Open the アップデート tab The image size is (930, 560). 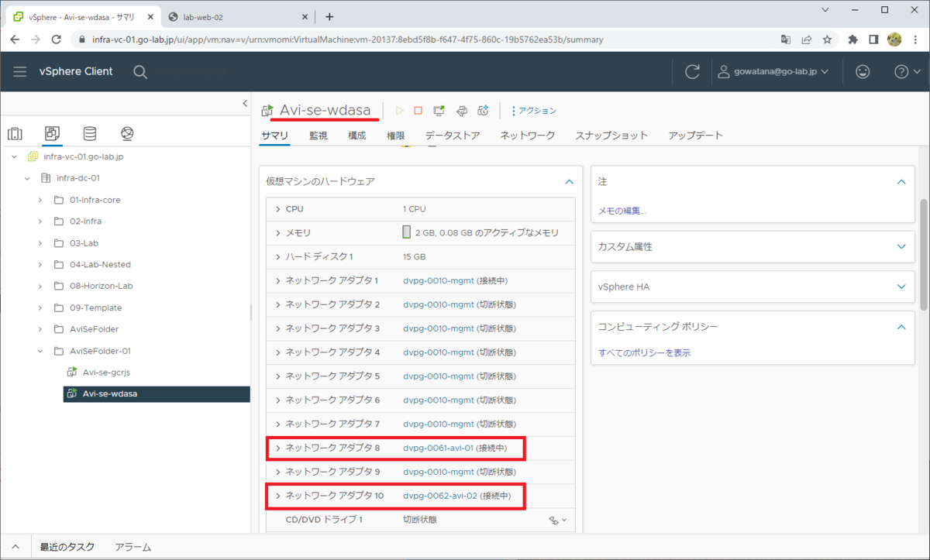tap(695, 136)
